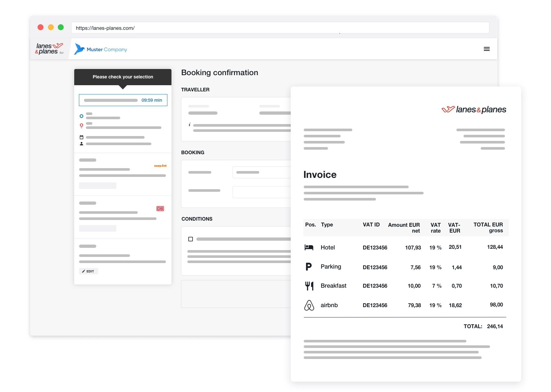Screen dimensions: 551x392
Task: Click the CONDITIONS section label
Action: (x=197, y=219)
